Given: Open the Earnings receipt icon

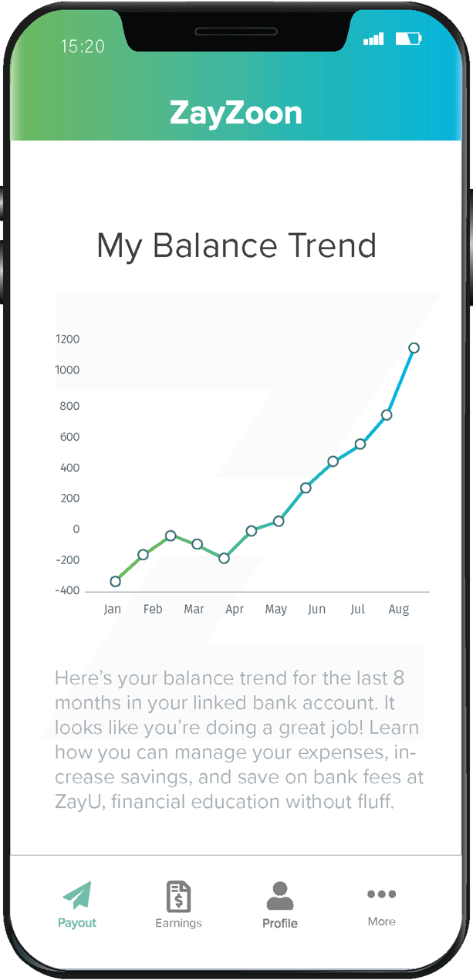Looking at the screenshot, I should pyautogui.click(x=178, y=897).
